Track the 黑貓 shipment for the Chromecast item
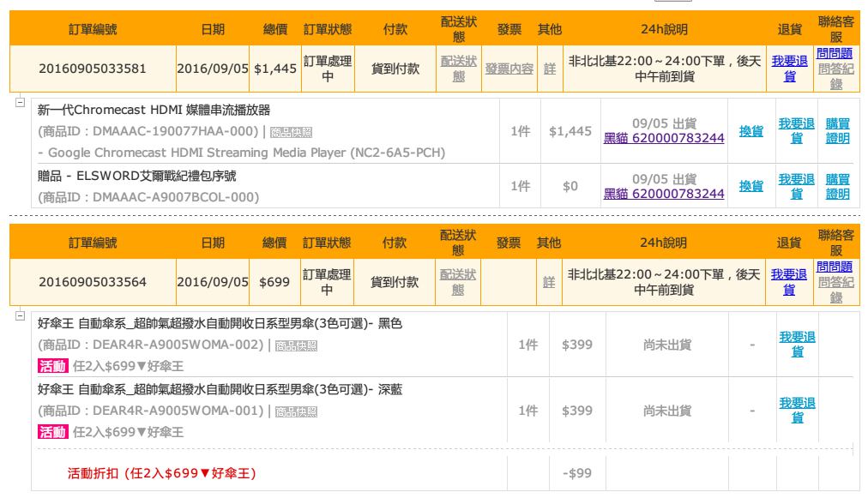This screenshot has width=868, height=498. pyautogui.click(x=664, y=137)
